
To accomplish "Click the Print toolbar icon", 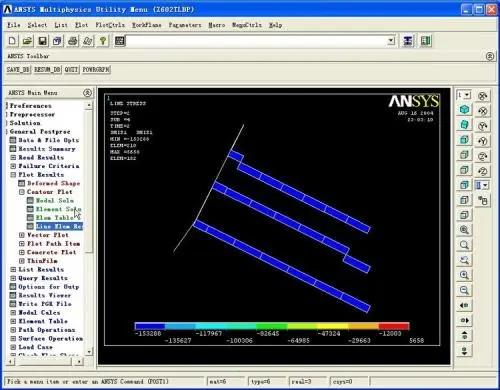I will tap(73, 41).
